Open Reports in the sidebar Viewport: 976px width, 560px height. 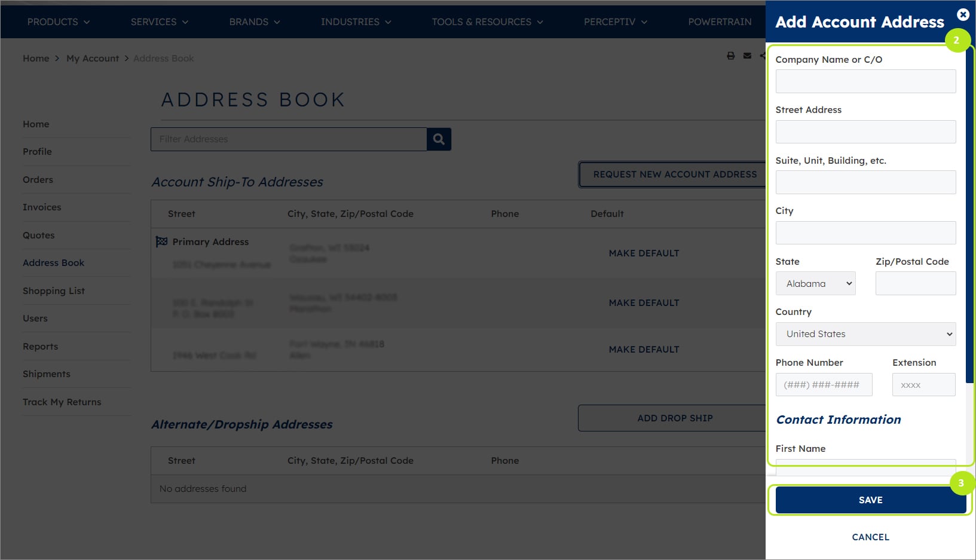tap(41, 347)
